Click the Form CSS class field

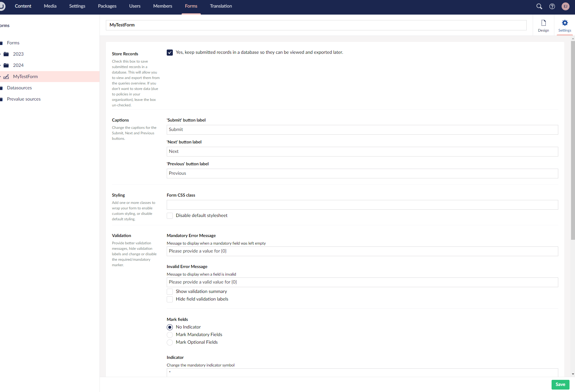tap(362, 205)
